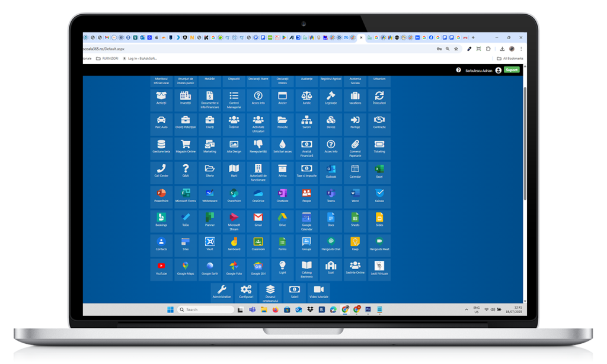Screen dimensions: 607x364
Task: Launch the Microsoft Forms tile
Action: point(186,197)
